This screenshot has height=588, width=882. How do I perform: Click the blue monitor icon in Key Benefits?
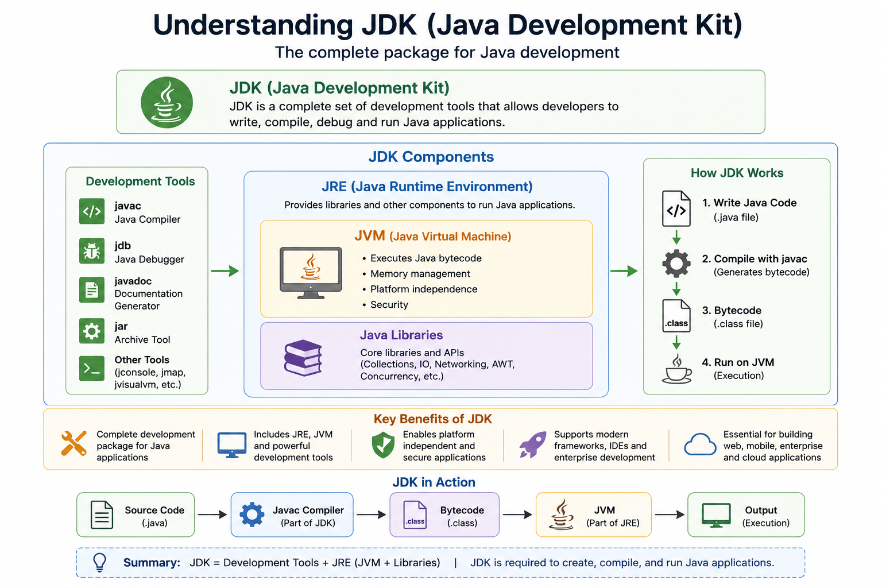coord(232,445)
